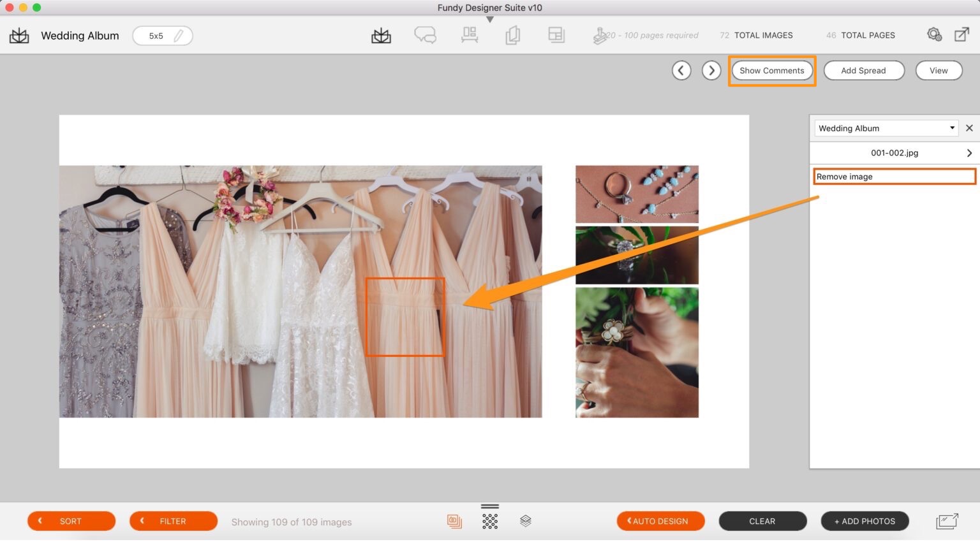Click the handle bars above the grid icon
980x554 pixels.
click(x=490, y=507)
